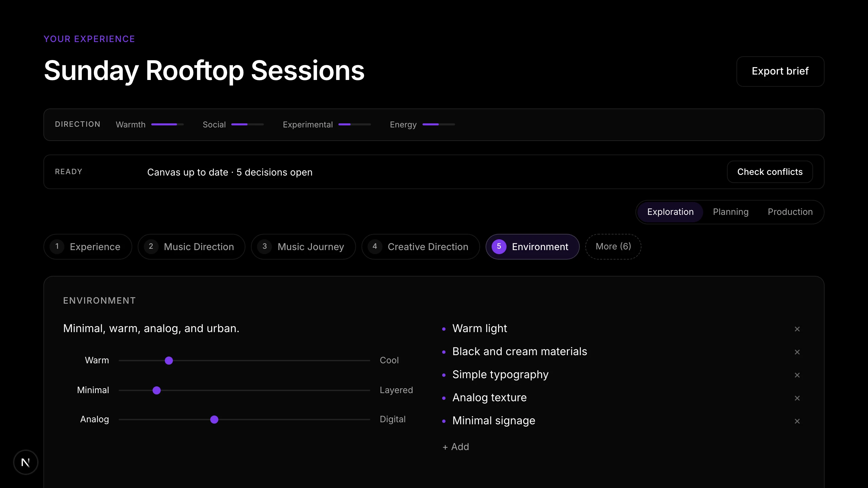Screen dimensions: 868x488
Task: Click the 'Simple typography' text
Action: pyautogui.click(x=500, y=375)
